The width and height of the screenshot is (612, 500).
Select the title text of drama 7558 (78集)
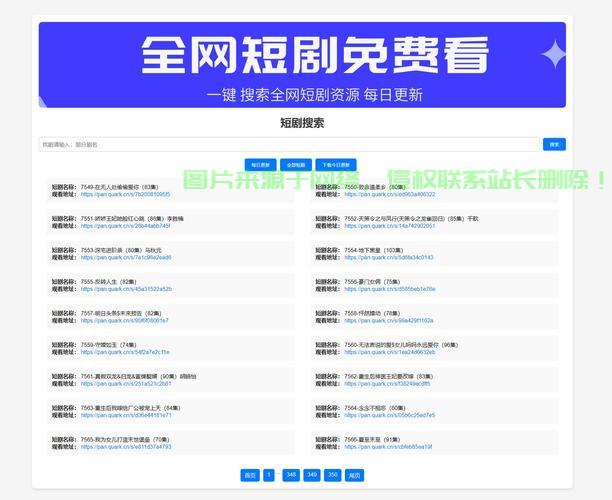click(372, 313)
